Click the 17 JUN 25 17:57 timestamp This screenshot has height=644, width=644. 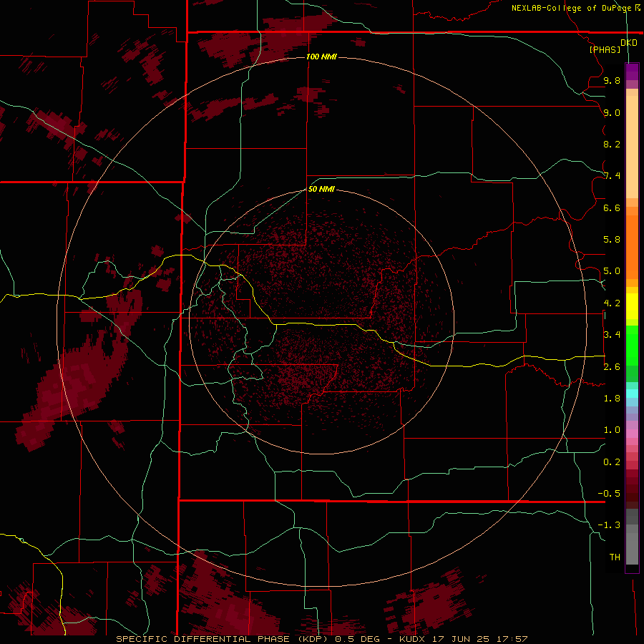coord(479,639)
